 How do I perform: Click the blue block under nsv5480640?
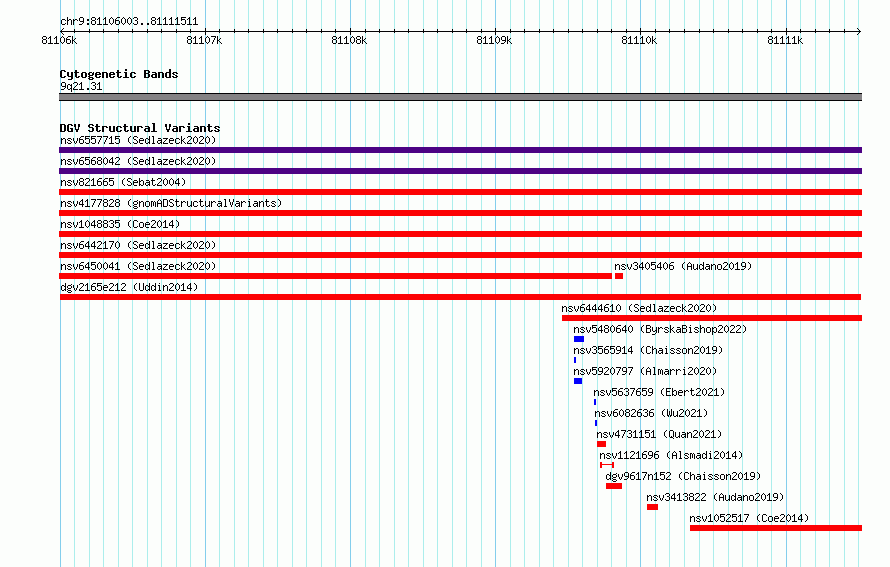[x=579, y=339]
